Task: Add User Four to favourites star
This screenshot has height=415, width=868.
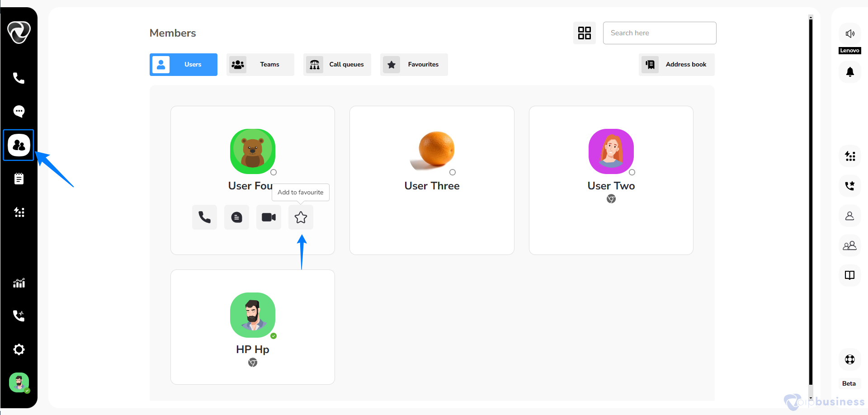Action: pyautogui.click(x=301, y=217)
